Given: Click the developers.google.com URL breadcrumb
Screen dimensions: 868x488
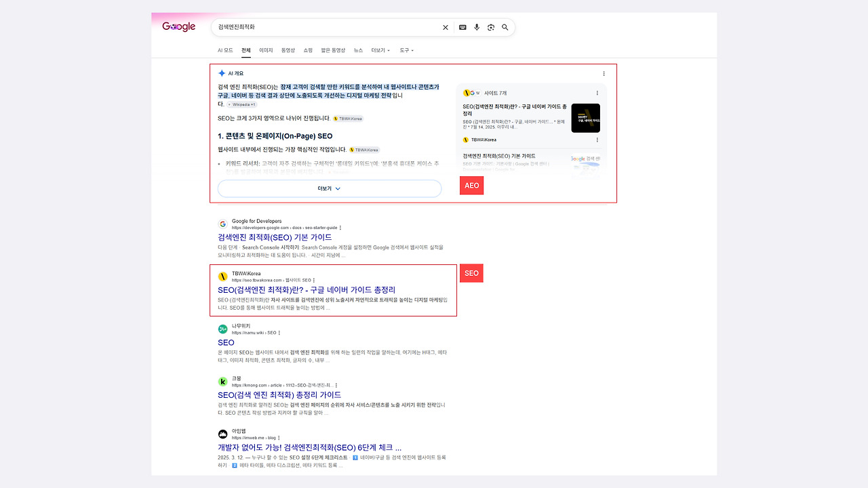Looking at the screenshot, I should tap(284, 228).
